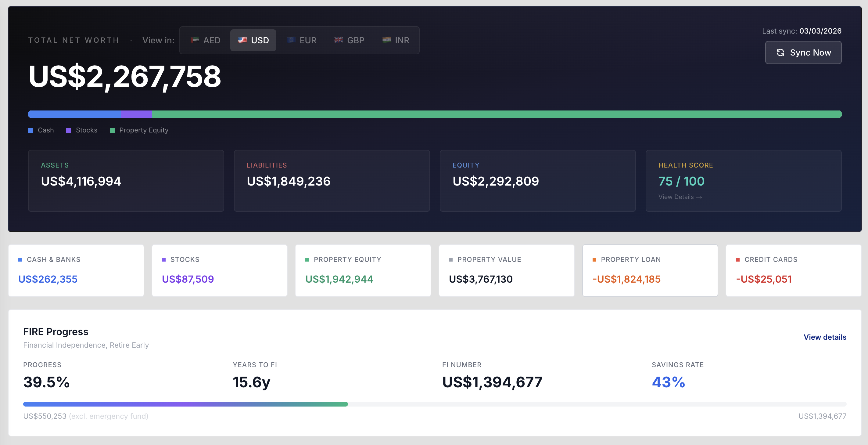
Task: Toggle the Stocks legend item
Action: coord(81,130)
